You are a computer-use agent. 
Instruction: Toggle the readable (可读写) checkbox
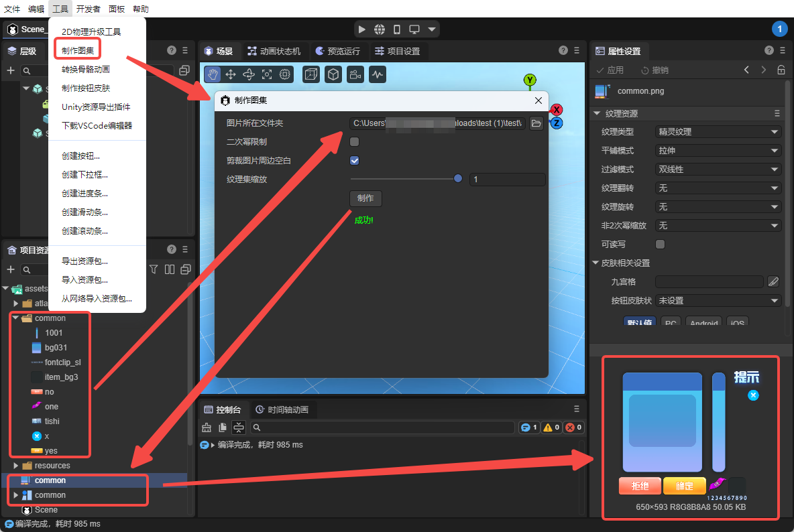(x=660, y=244)
